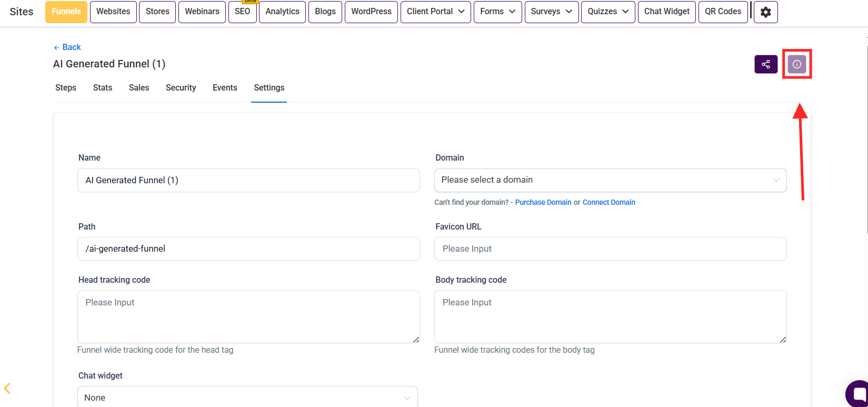Expand the Domain selection dropdown

(610, 180)
